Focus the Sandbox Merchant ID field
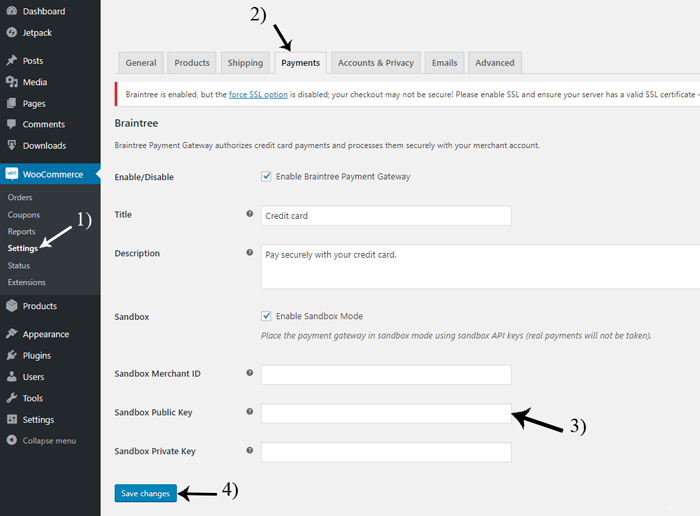This screenshot has width=700, height=516. 386,375
